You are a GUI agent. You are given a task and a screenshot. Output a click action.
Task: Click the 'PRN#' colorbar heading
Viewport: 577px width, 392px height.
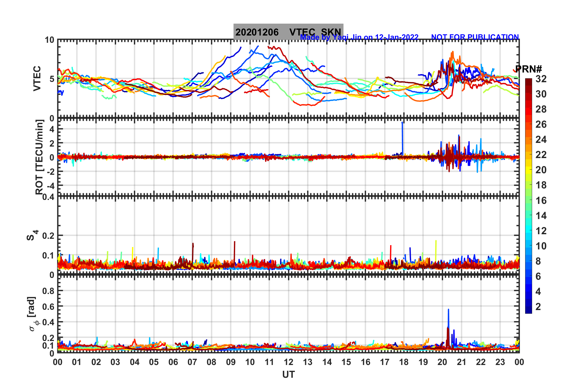[528, 69]
